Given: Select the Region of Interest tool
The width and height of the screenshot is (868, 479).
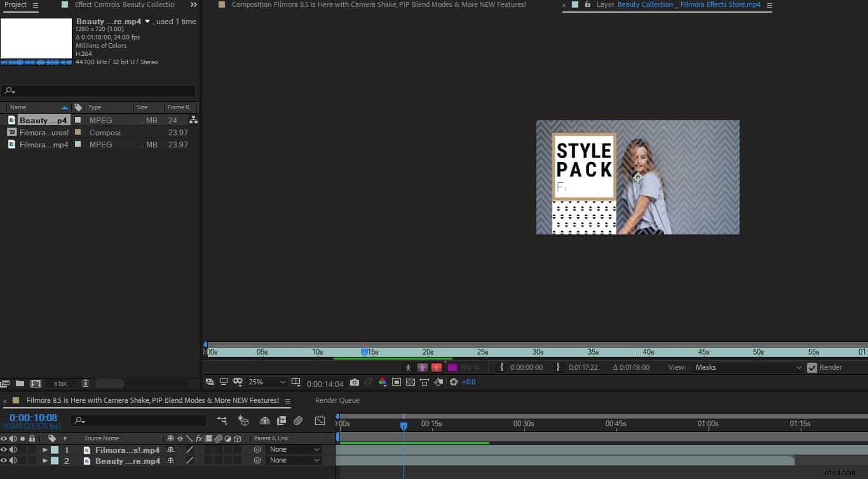Looking at the screenshot, I should pyautogui.click(x=397, y=382).
